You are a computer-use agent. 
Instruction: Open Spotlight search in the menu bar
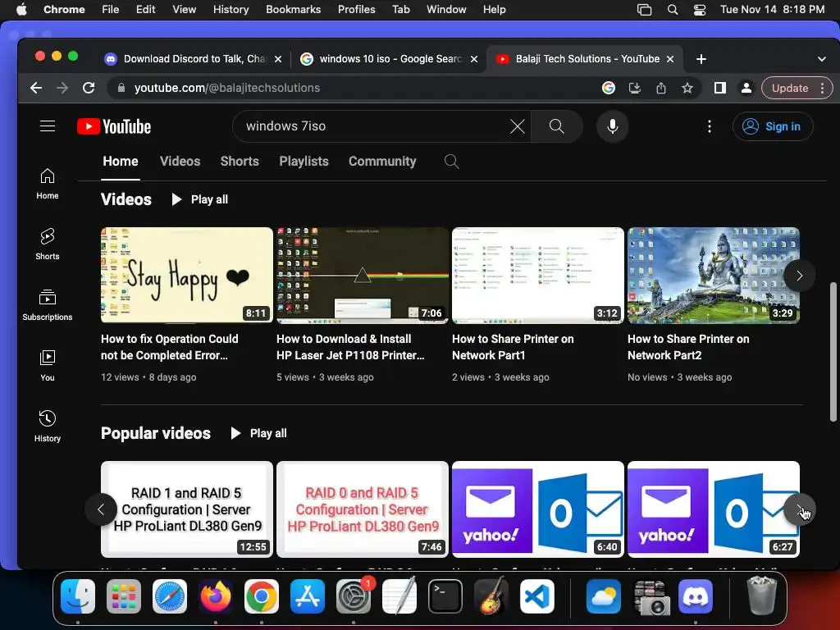(673, 10)
